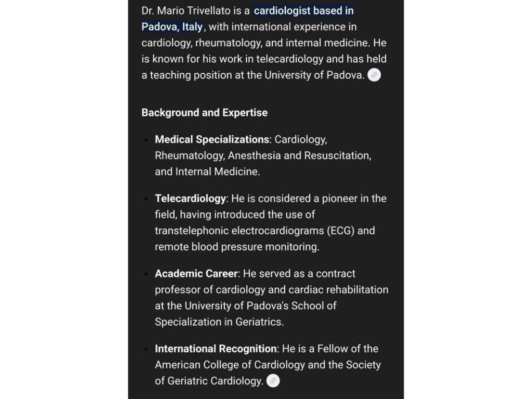Click the "Background and Expertise" heading

(x=204, y=113)
